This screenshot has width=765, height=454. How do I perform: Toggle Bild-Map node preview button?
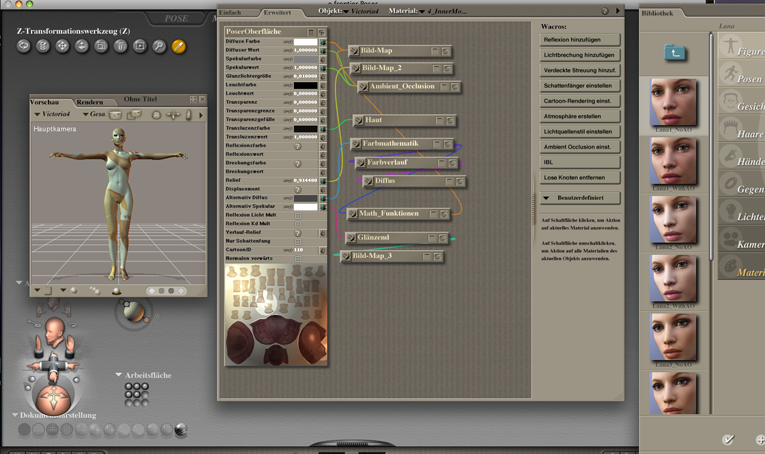click(445, 51)
